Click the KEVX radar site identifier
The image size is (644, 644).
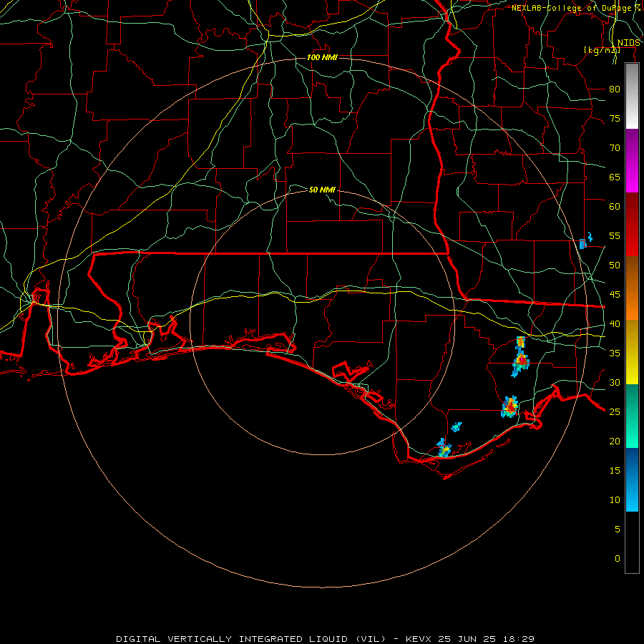click(419, 639)
